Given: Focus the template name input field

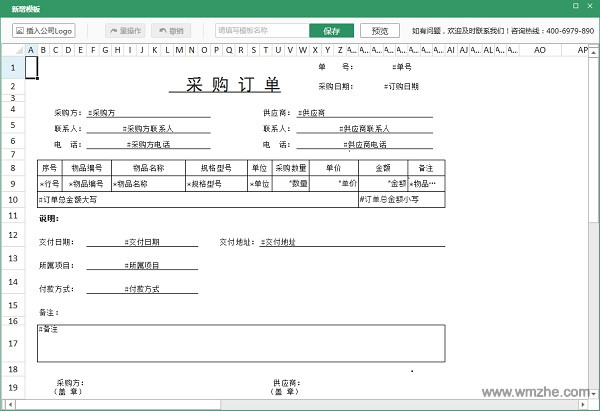Looking at the screenshot, I should (x=262, y=31).
